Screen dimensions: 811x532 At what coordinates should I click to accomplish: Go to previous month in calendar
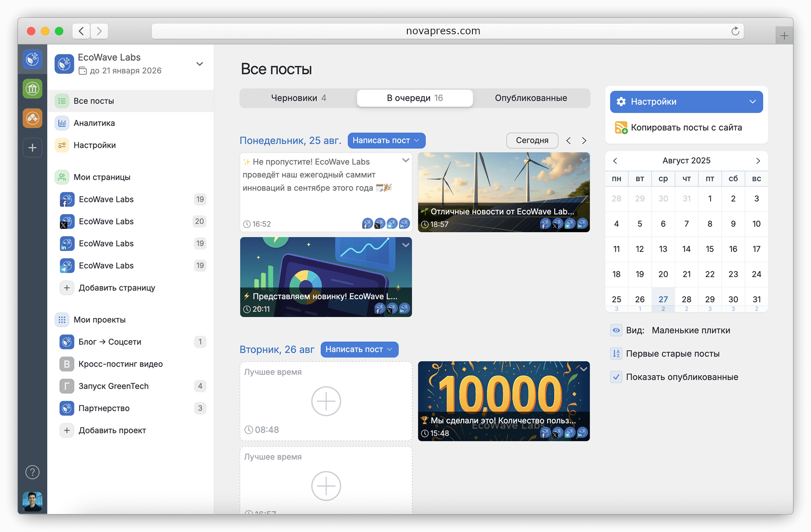click(x=615, y=161)
